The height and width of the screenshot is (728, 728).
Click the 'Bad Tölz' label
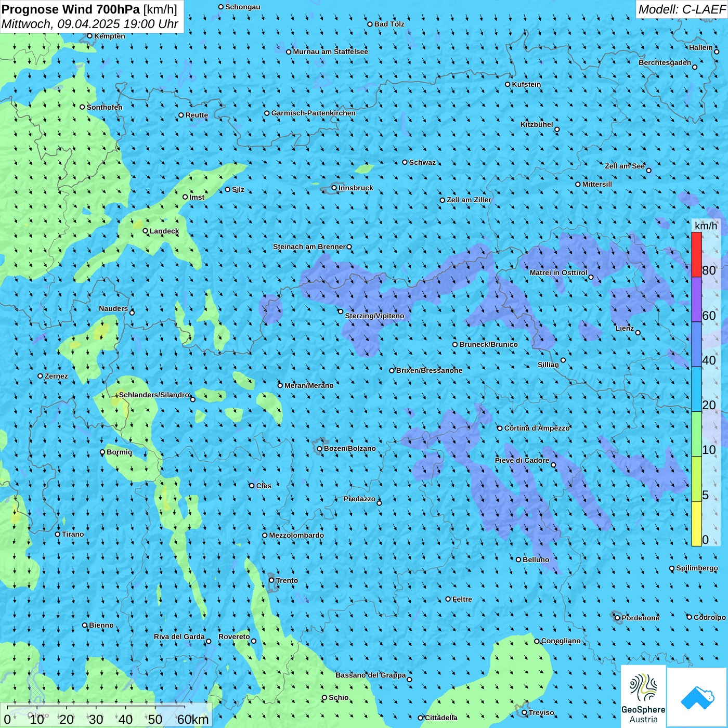(x=389, y=24)
